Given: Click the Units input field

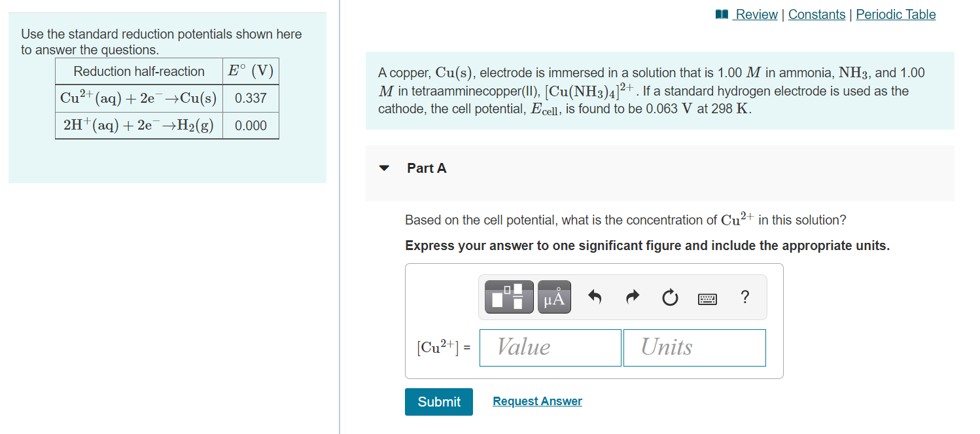Looking at the screenshot, I should [x=694, y=348].
